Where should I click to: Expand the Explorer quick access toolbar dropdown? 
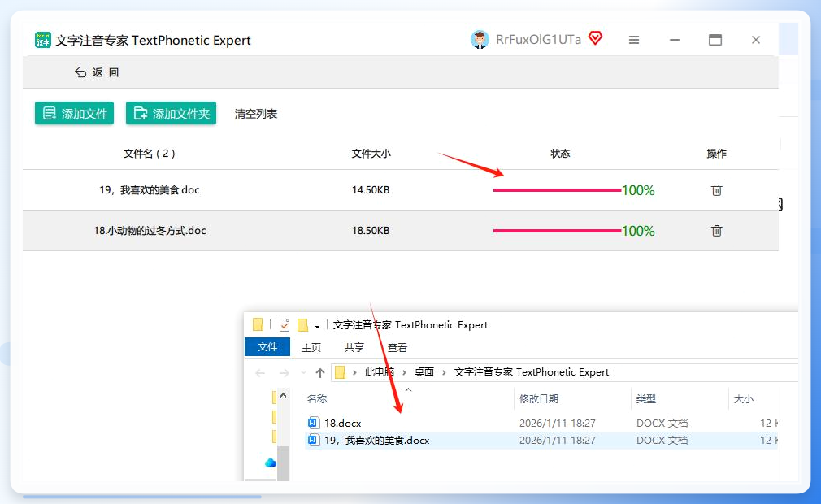point(317,325)
